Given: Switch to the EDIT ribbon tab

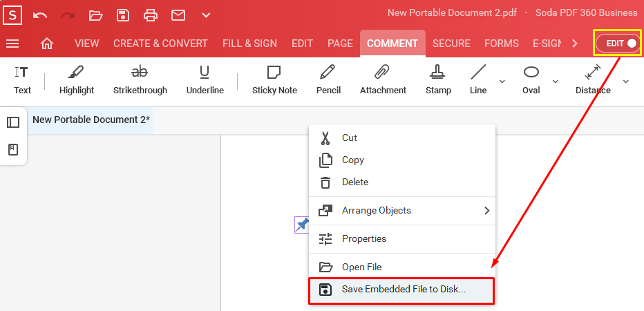Looking at the screenshot, I should tap(302, 44).
